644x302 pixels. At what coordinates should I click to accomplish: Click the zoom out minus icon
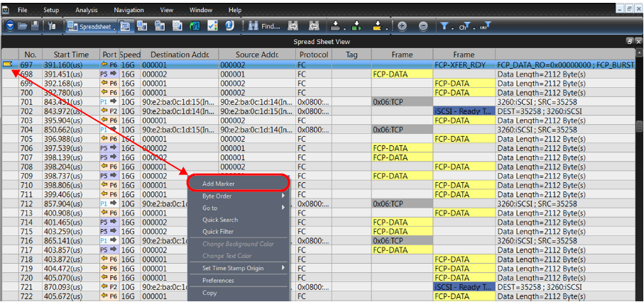pyautogui.click(x=423, y=26)
